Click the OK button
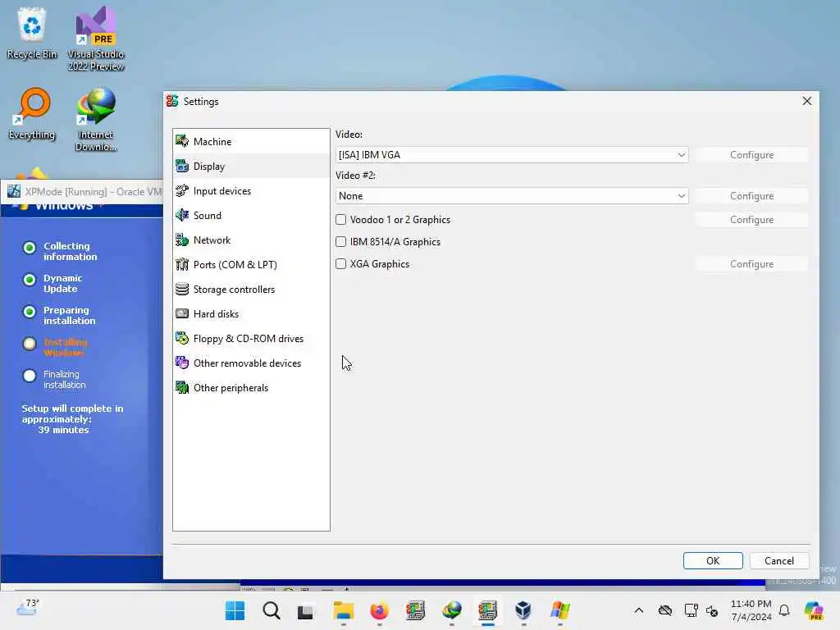 [713, 560]
